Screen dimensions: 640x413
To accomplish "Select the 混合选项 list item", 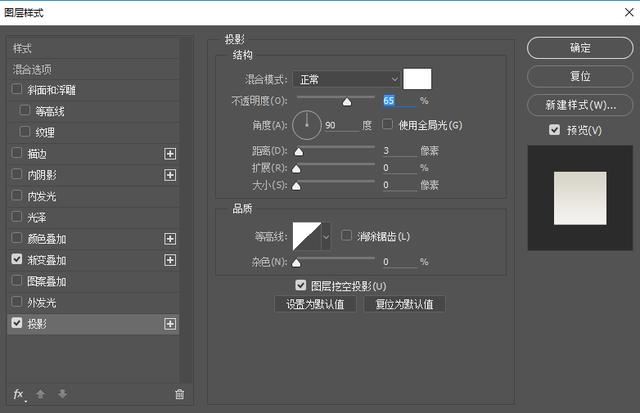I will 93,69.
